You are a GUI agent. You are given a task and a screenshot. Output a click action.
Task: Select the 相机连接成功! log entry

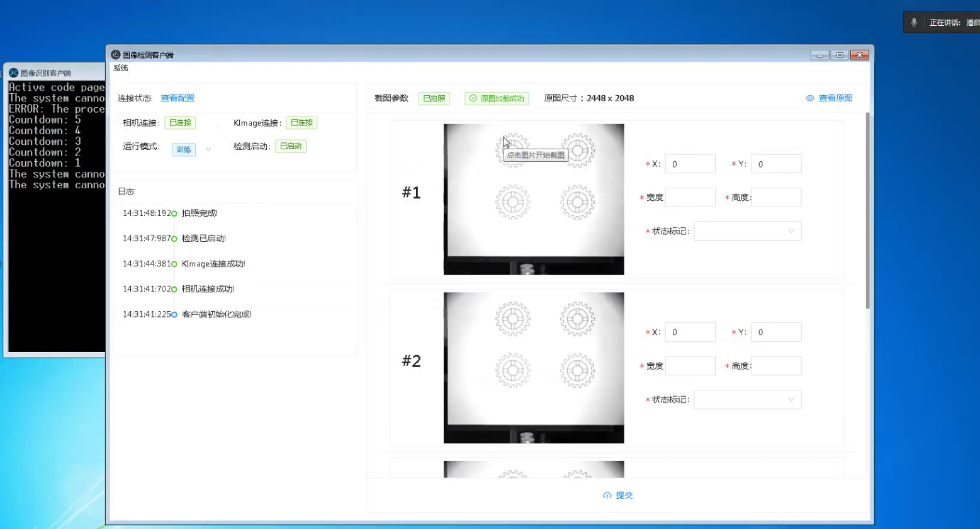tap(208, 289)
